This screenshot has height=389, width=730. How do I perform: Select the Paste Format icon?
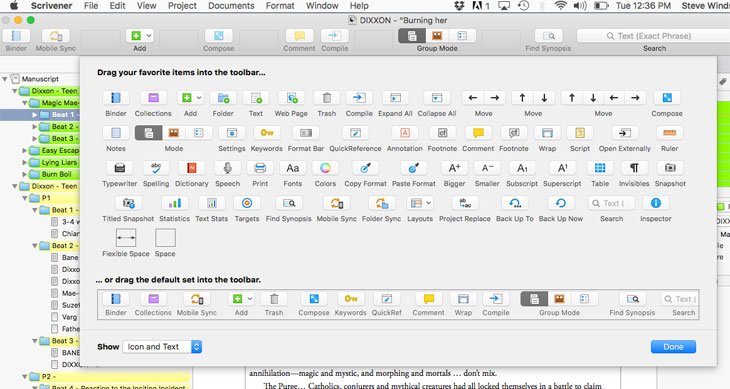[414, 168]
